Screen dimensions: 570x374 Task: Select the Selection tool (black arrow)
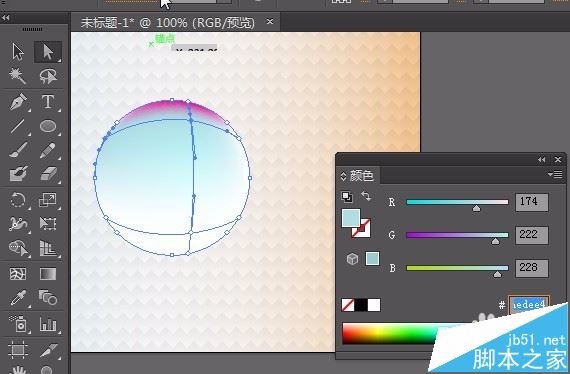pos(18,52)
